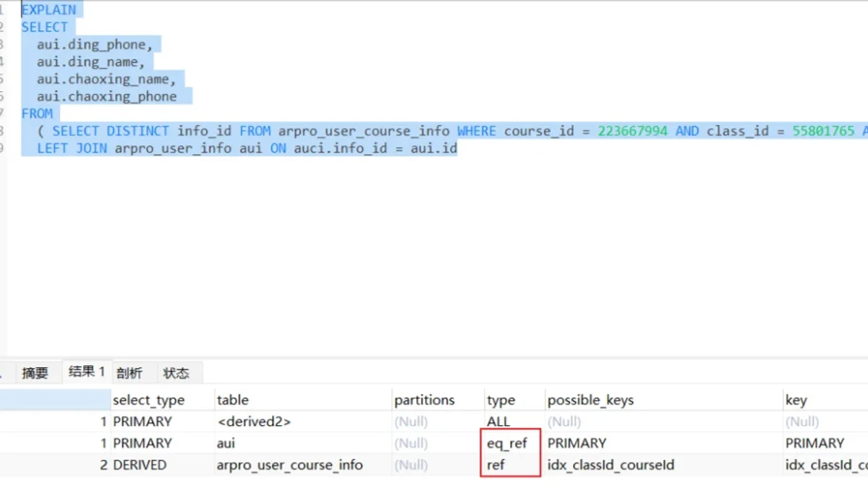Image resolution: width=868 pixels, height=488 pixels.
Task: Click the WHERE keyword in subquery
Action: click(477, 131)
